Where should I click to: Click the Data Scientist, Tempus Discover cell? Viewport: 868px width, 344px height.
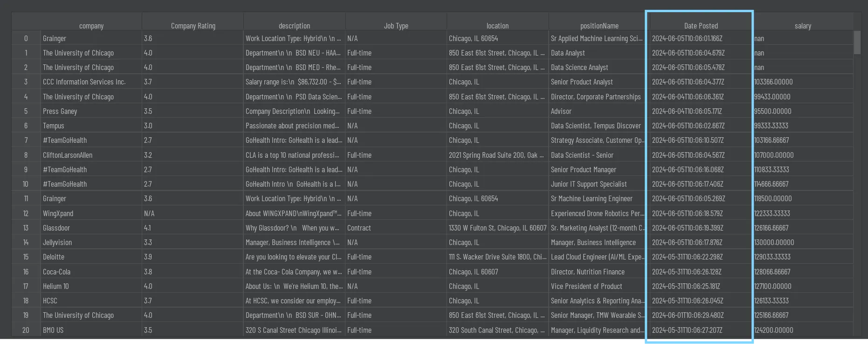coord(599,126)
